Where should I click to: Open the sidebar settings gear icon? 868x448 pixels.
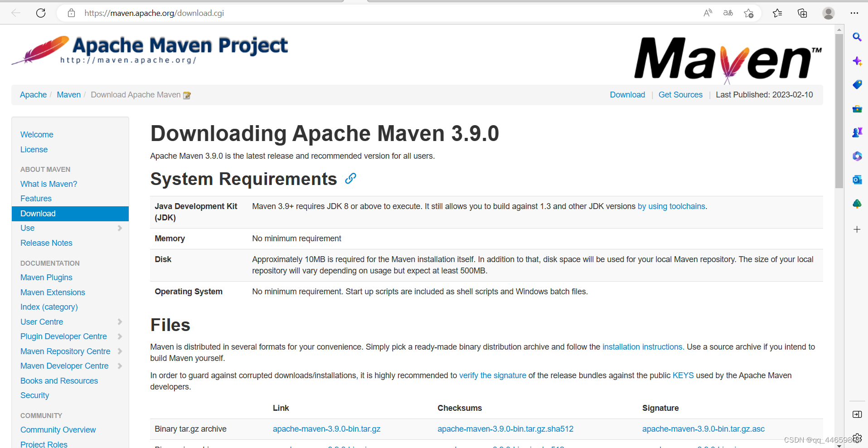pos(857,438)
